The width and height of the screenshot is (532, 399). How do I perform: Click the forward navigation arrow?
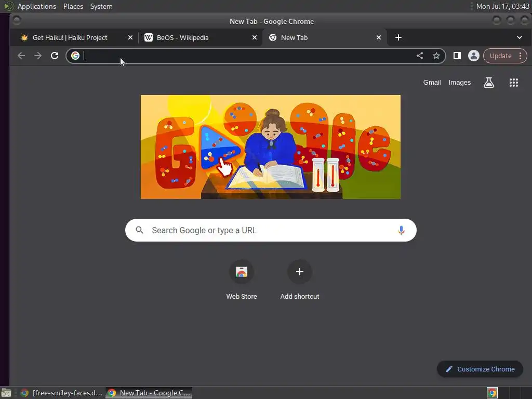[38, 56]
